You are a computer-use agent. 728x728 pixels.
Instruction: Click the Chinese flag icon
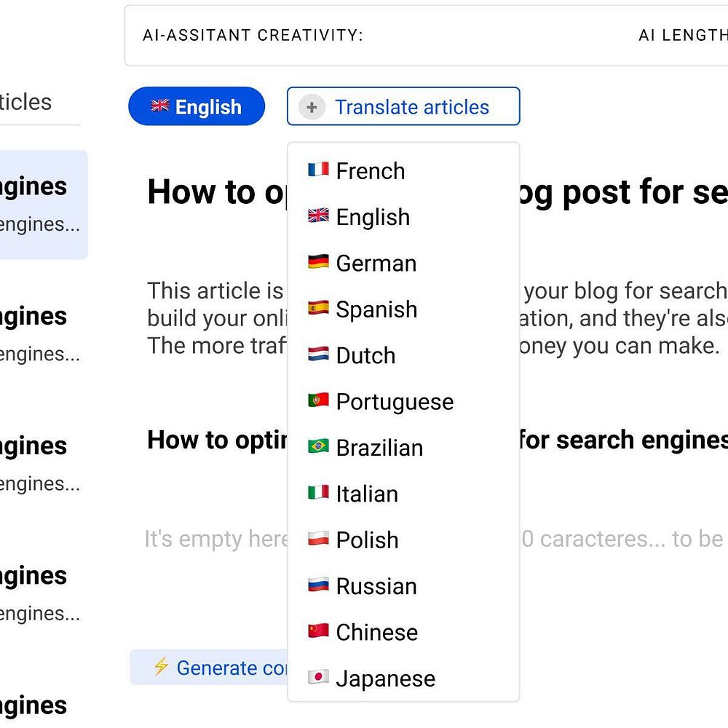318,632
